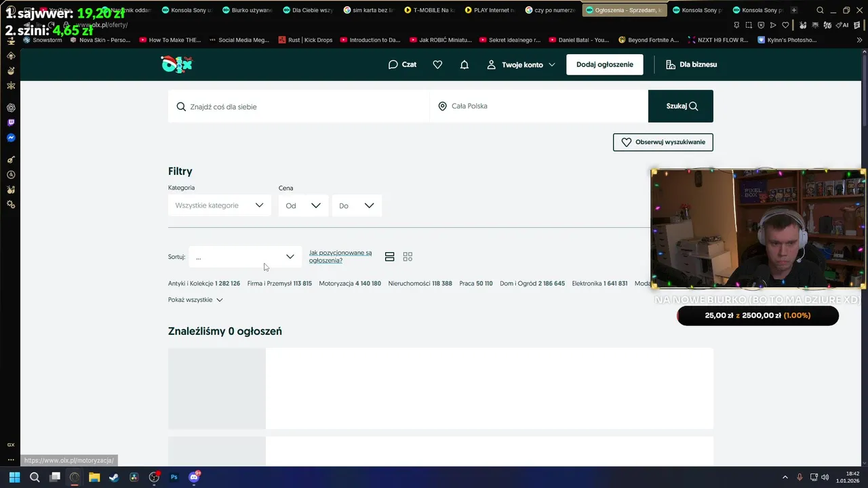Open sidebar history clock icon
Screen dimensions: 868x488
point(11,175)
